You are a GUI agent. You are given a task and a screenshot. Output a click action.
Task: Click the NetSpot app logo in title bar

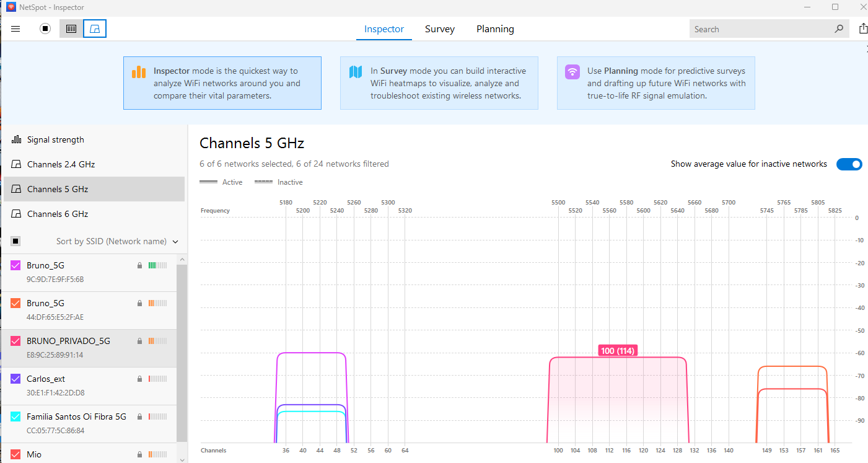click(11, 7)
